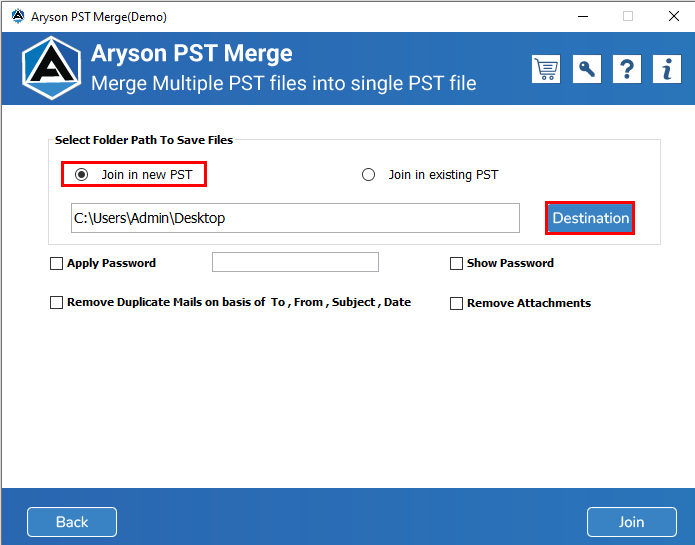Go to the previous step with Back
This screenshot has width=695, height=545.
point(72,522)
